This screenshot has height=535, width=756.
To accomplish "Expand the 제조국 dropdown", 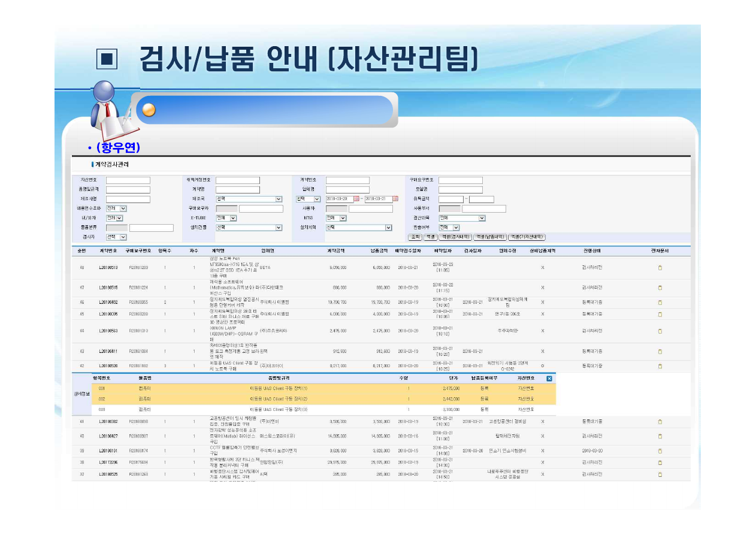I will point(279,199).
